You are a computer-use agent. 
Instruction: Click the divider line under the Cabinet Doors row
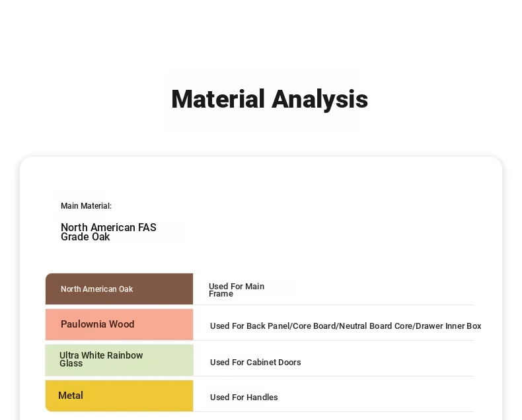(334, 376)
